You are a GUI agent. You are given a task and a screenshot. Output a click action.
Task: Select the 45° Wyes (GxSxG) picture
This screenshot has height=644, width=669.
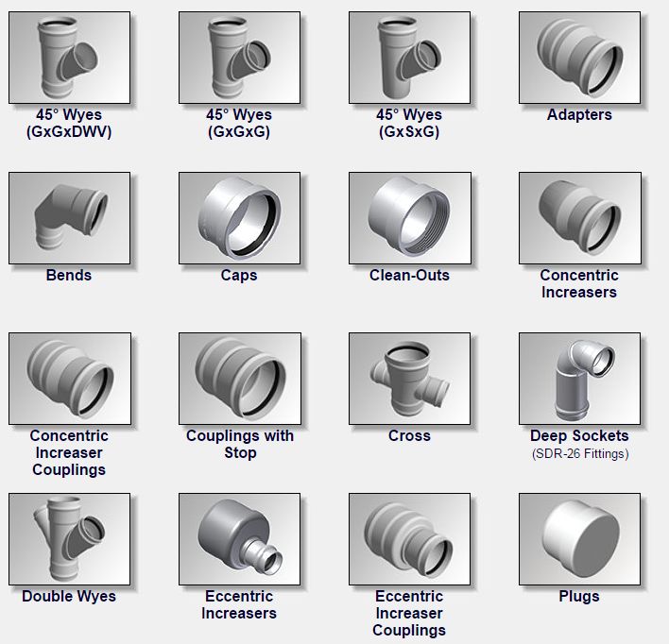(x=409, y=57)
